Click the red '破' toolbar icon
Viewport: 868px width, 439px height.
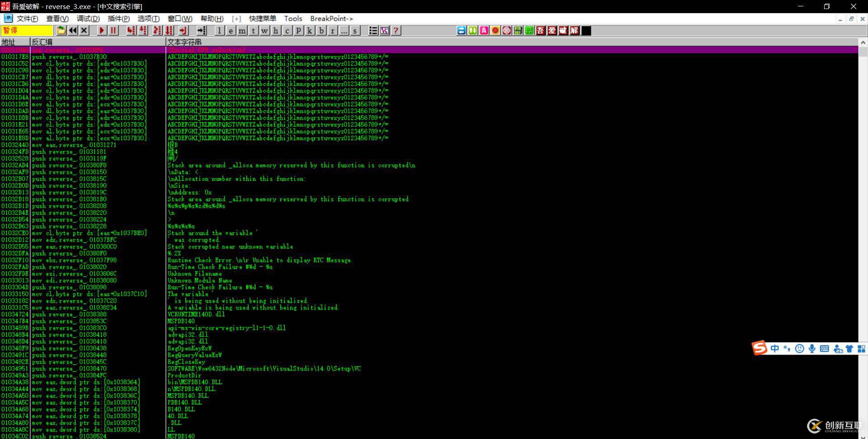(x=563, y=30)
